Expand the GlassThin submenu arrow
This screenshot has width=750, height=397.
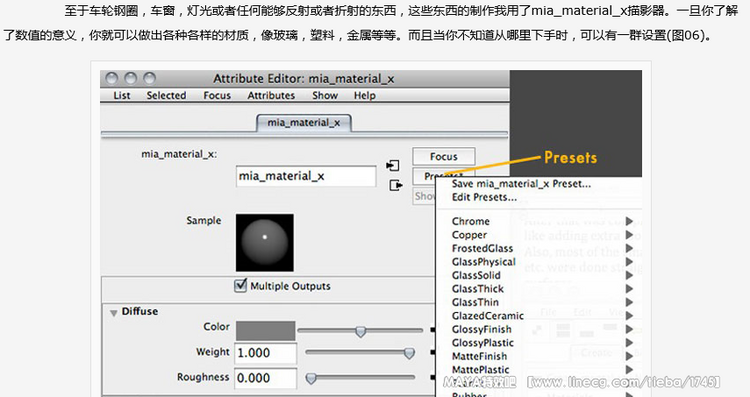[x=629, y=302]
